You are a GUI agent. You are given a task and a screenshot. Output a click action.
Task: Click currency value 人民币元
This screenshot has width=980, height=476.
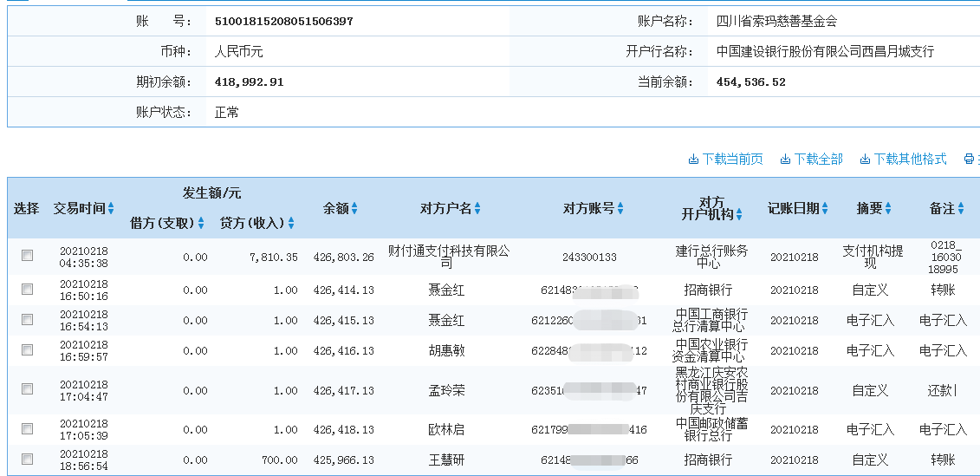[x=239, y=52]
